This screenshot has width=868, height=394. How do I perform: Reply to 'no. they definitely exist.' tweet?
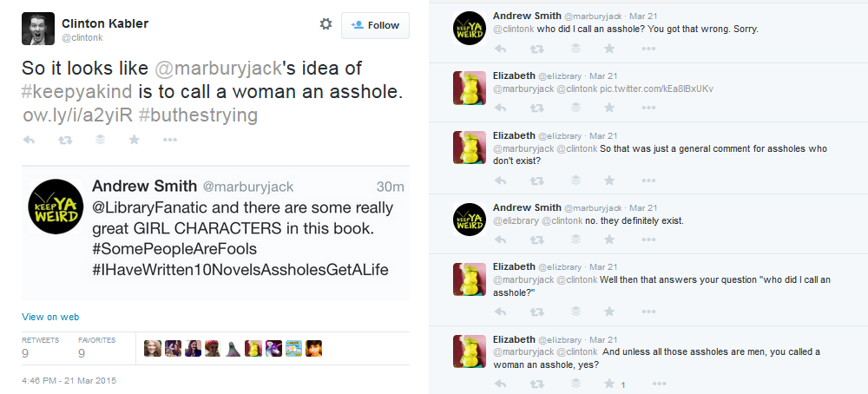(500, 240)
